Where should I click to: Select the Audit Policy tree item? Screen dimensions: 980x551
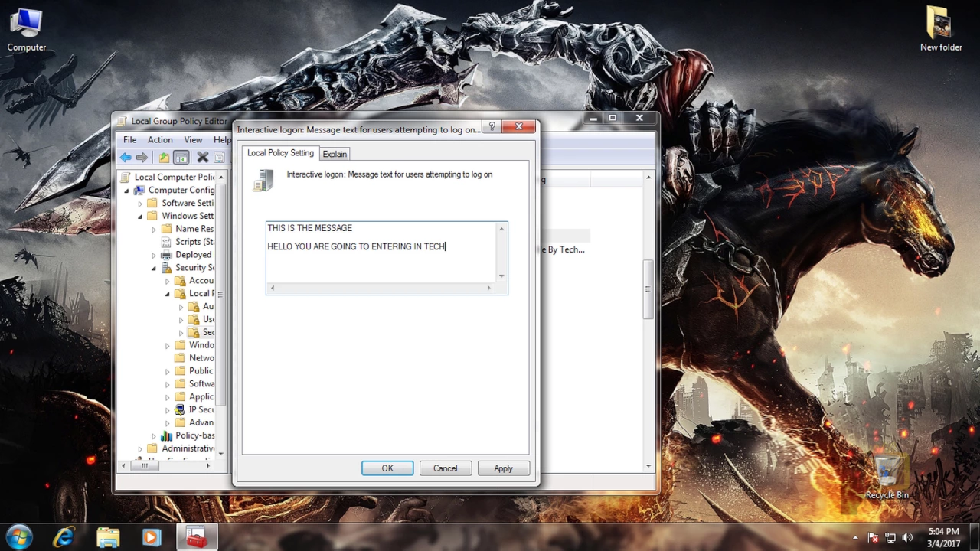[x=201, y=307]
